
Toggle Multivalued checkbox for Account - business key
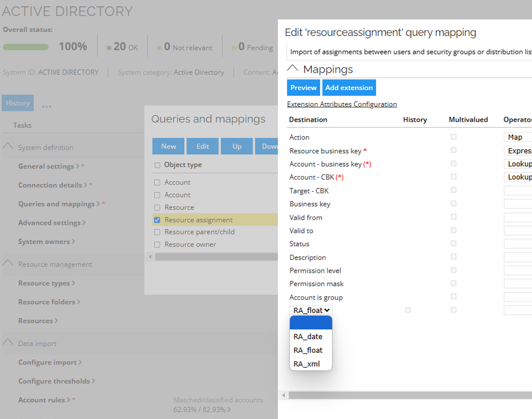pyautogui.click(x=453, y=164)
